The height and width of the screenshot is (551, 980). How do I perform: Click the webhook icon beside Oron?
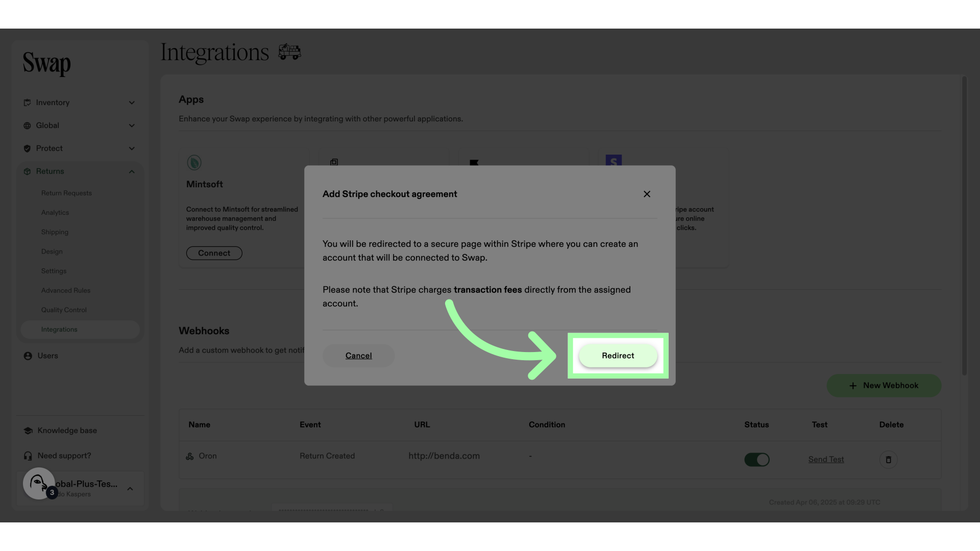190,456
